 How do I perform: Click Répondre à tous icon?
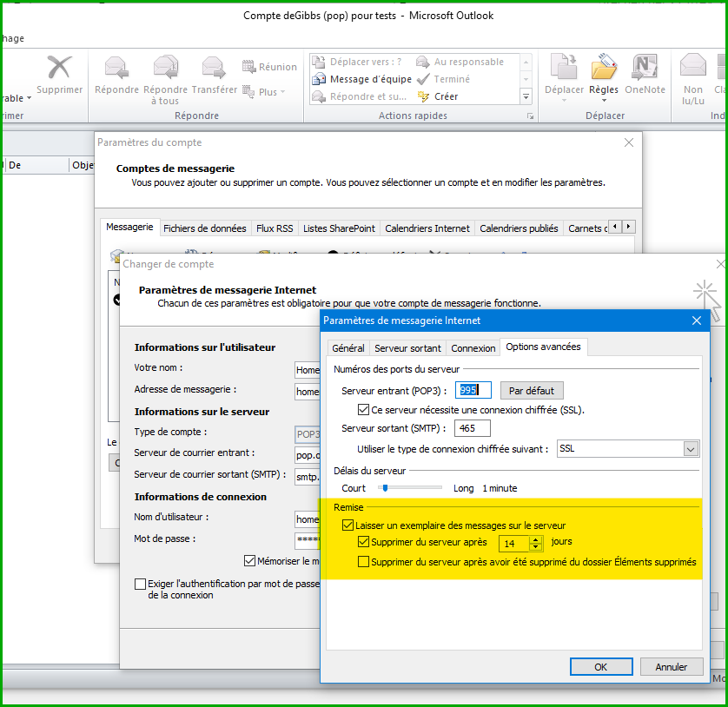(165, 69)
